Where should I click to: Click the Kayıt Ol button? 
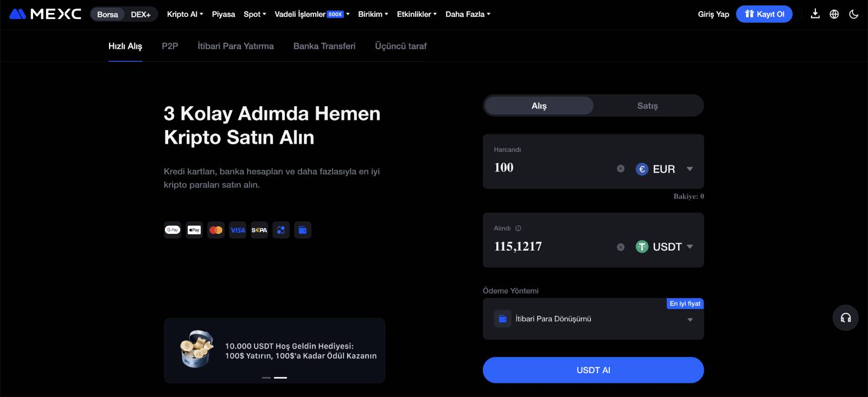pyautogui.click(x=764, y=14)
